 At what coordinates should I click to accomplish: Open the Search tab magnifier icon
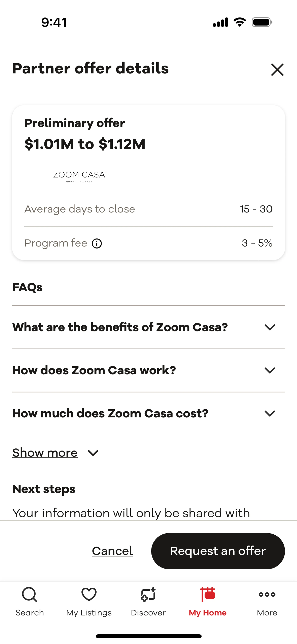click(x=30, y=594)
